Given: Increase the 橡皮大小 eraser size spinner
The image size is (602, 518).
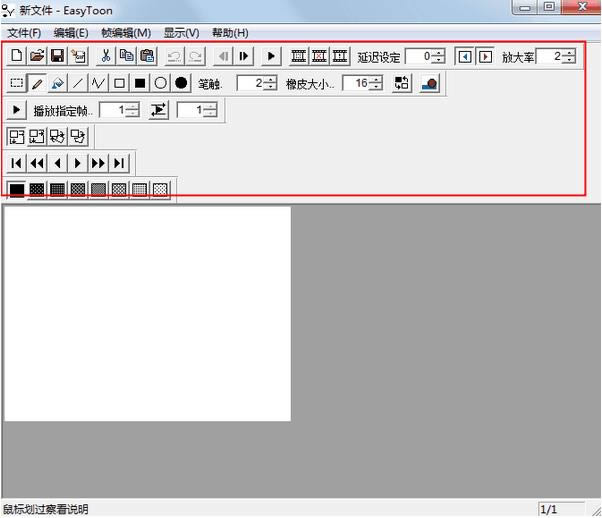Looking at the screenshot, I should click(x=375, y=79).
